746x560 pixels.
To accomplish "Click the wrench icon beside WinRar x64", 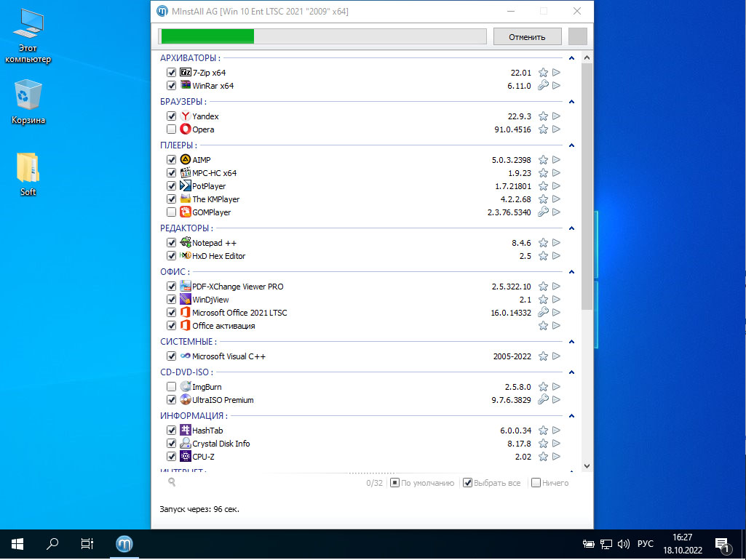I will pyautogui.click(x=543, y=86).
